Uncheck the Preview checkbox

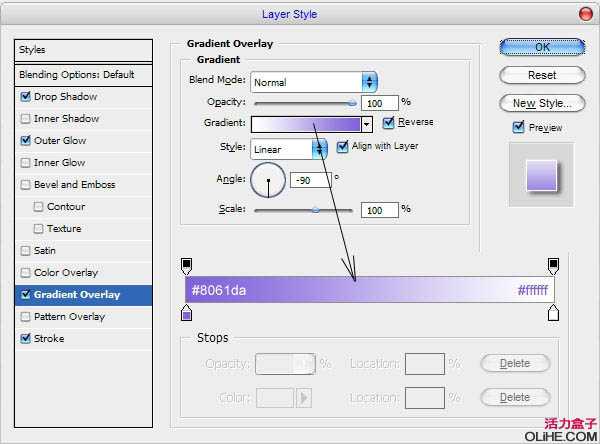click(x=518, y=127)
